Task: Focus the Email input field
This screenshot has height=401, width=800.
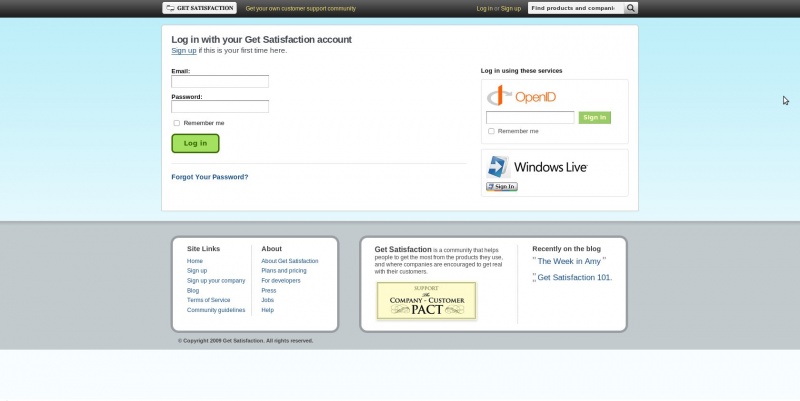Action: click(220, 81)
